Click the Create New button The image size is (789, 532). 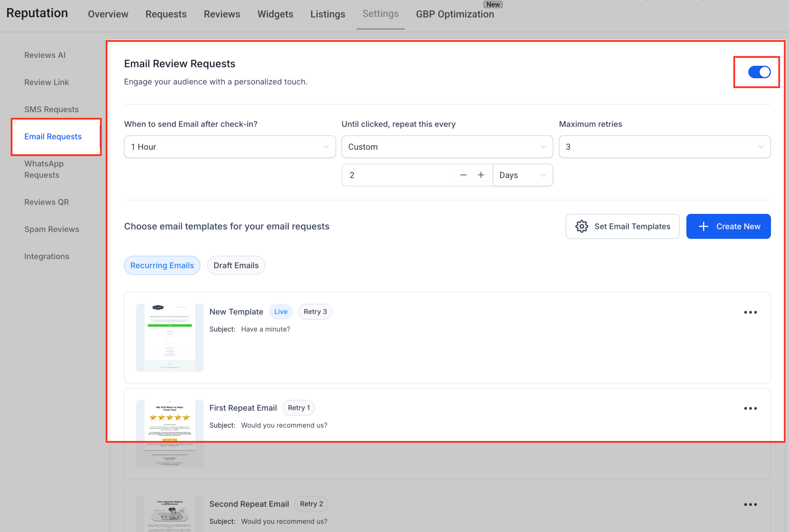728,226
